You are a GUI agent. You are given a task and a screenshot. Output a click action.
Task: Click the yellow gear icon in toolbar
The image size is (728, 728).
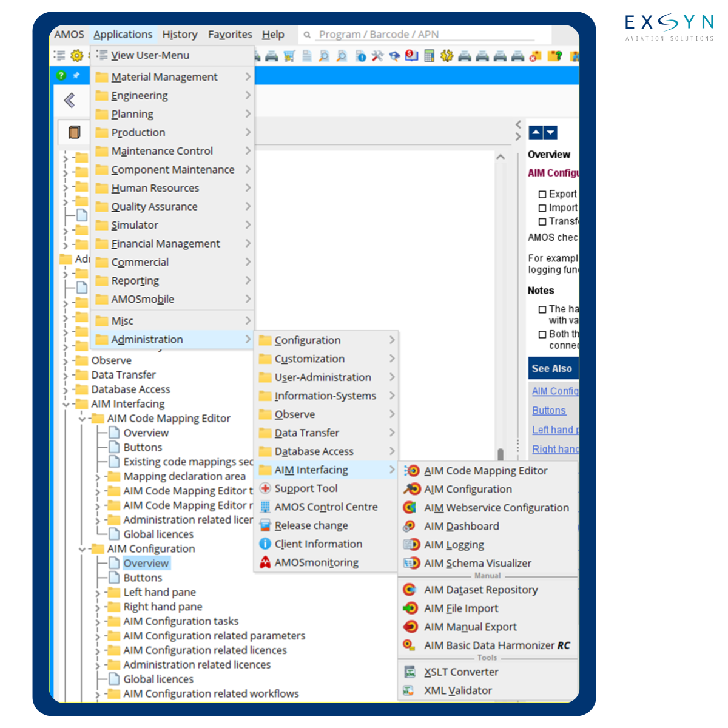[77, 56]
